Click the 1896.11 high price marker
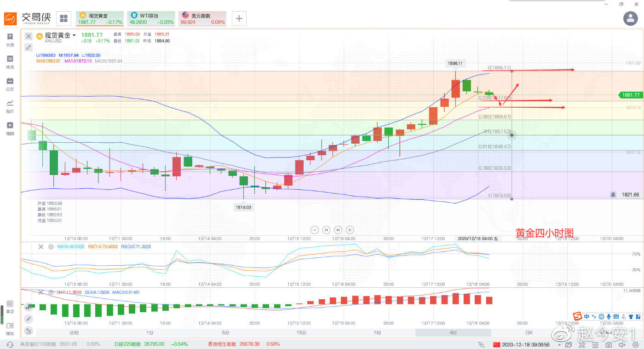The height and width of the screenshot is (349, 644). [456, 63]
